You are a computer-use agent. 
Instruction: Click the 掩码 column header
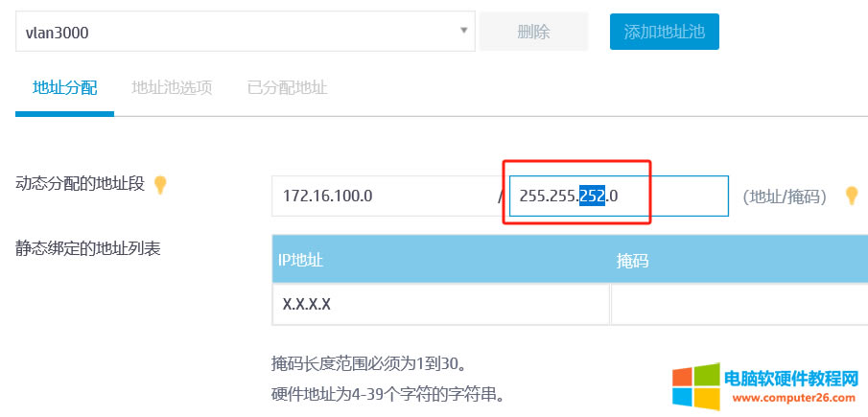(739, 260)
